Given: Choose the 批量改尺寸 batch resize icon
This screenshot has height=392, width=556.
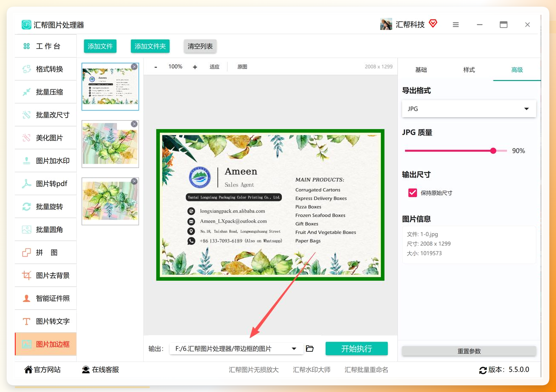Looking at the screenshot, I should pyautogui.click(x=27, y=115).
